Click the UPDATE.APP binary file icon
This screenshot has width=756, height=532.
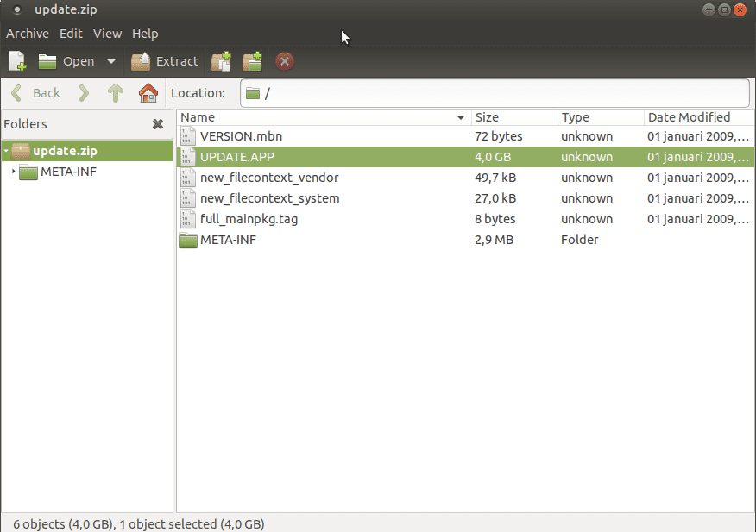(187, 157)
